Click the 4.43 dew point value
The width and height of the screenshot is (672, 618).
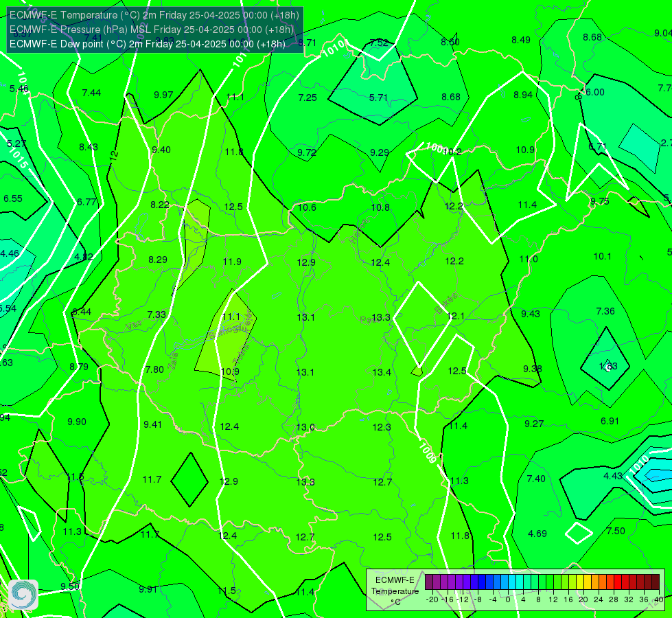coord(613,476)
